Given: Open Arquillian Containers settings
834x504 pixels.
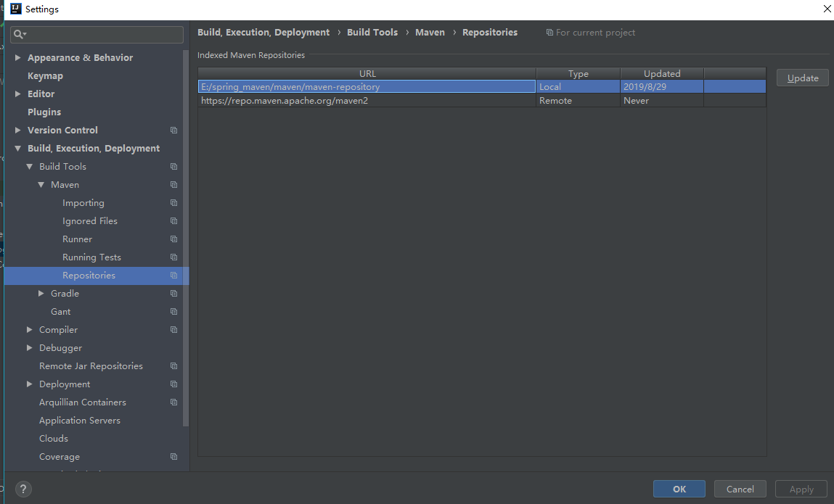Looking at the screenshot, I should [x=83, y=402].
